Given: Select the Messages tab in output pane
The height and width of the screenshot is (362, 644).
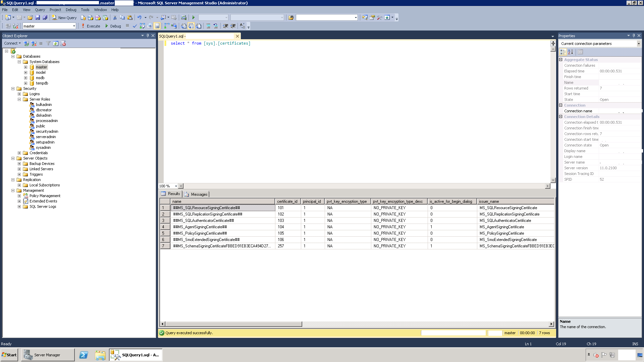Looking at the screenshot, I should coord(196,194).
